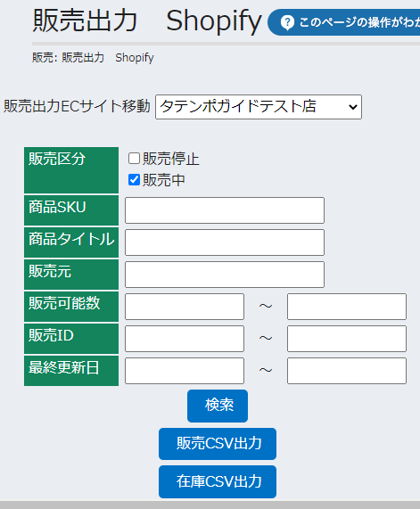Image resolution: width=420 pixels, height=509 pixels.
Task: Uncheck the 販売中 checkbox
Action: [x=134, y=179]
